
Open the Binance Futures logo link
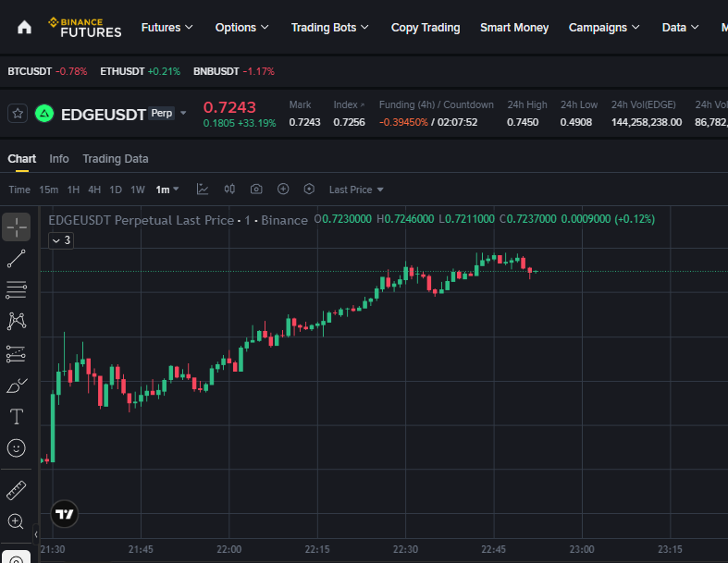85,28
